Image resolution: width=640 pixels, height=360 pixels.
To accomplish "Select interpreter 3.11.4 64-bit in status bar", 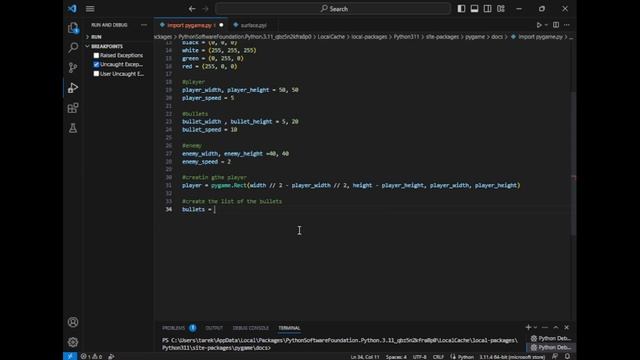I will [x=512, y=357].
